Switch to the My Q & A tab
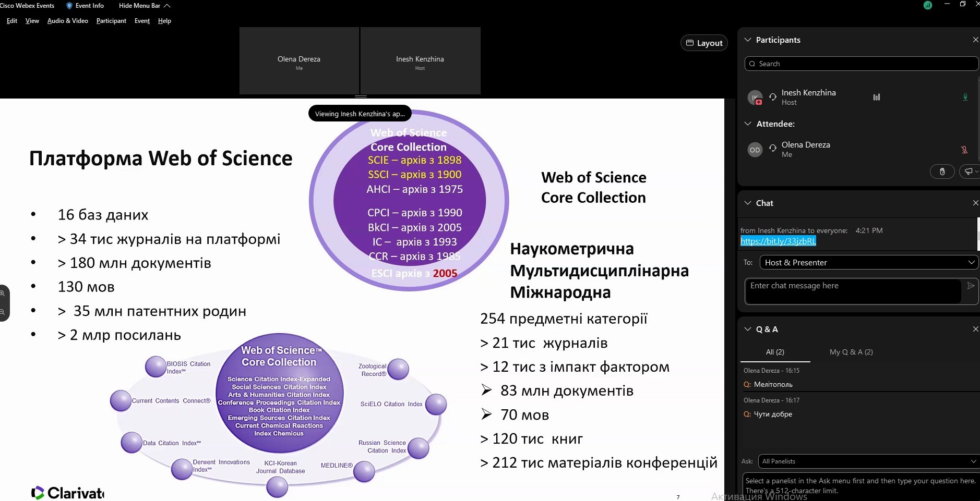The width and height of the screenshot is (980, 501). (x=851, y=352)
